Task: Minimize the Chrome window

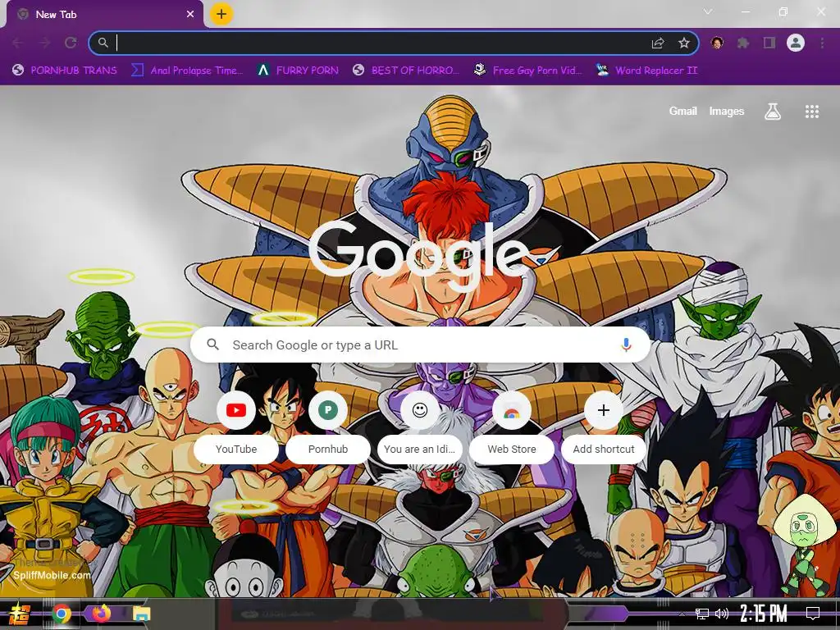Action: [x=745, y=11]
